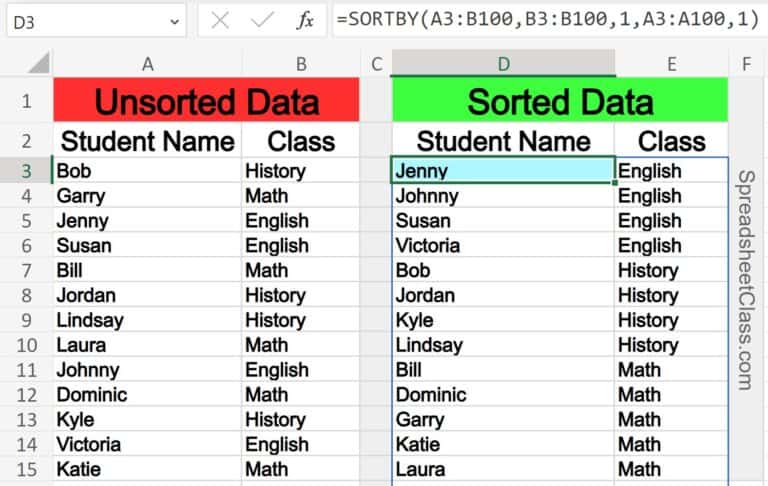Viewport: 768px width, 486px height.
Task: Click the cancel (X) formula bar icon
Action: [221, 20]
